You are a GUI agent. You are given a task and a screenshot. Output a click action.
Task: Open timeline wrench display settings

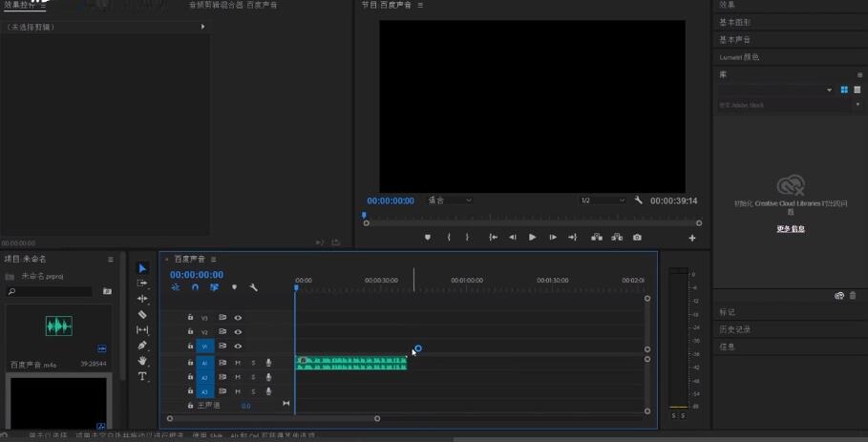pyautogui.click(x=254, y=287)
